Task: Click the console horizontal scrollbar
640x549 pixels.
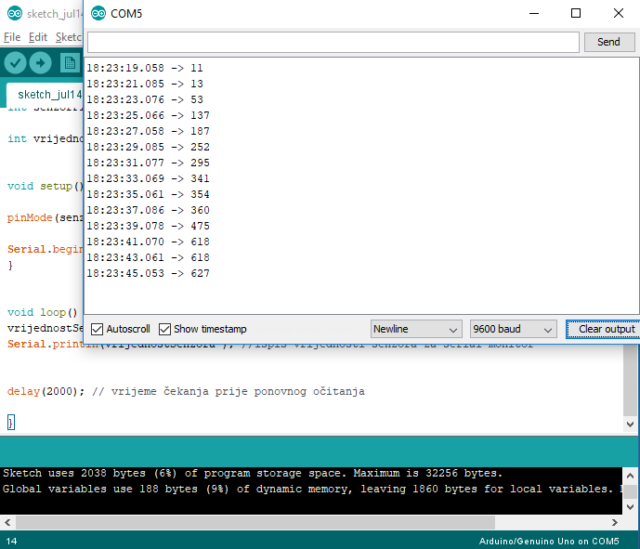Action: [x=300, y=522]
